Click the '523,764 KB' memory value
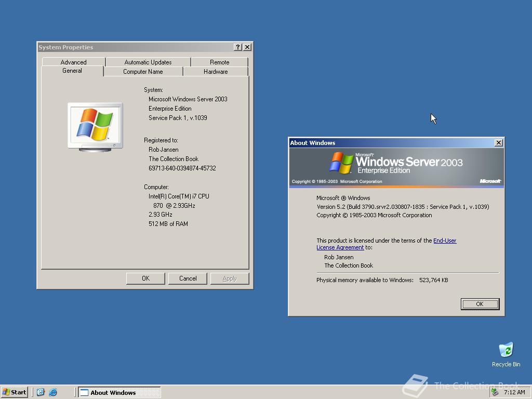This screenshot has width=532, height=399. point(434,280)
